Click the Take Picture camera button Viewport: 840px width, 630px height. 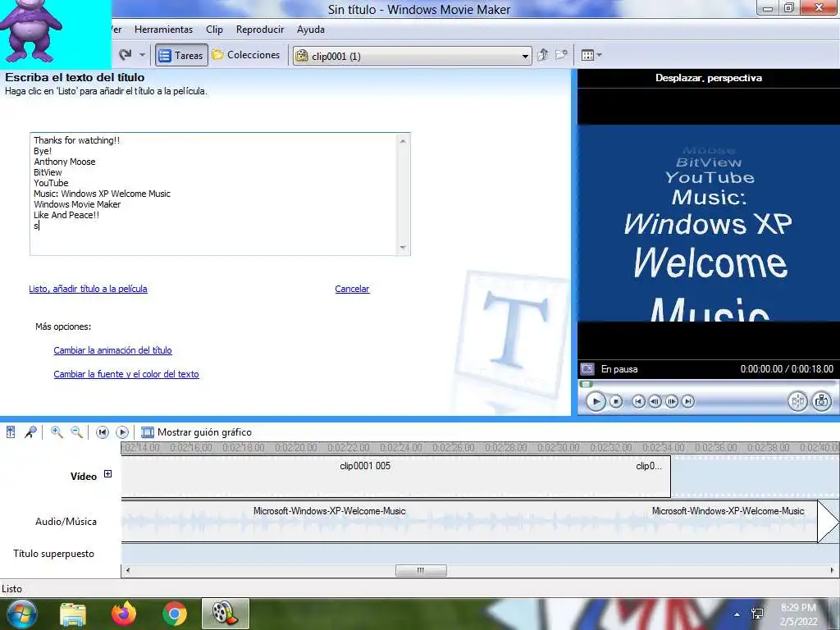pyautogui.click(x=822, y=401)
